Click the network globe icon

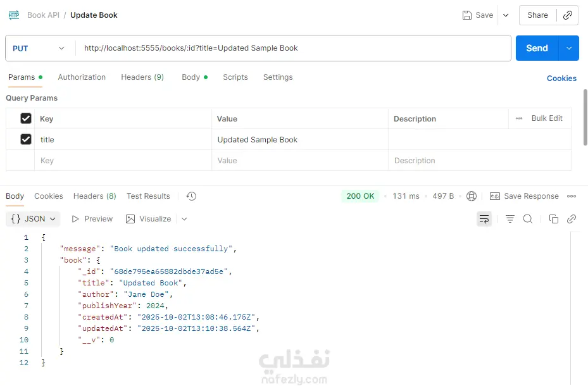(x=472, y=196)
